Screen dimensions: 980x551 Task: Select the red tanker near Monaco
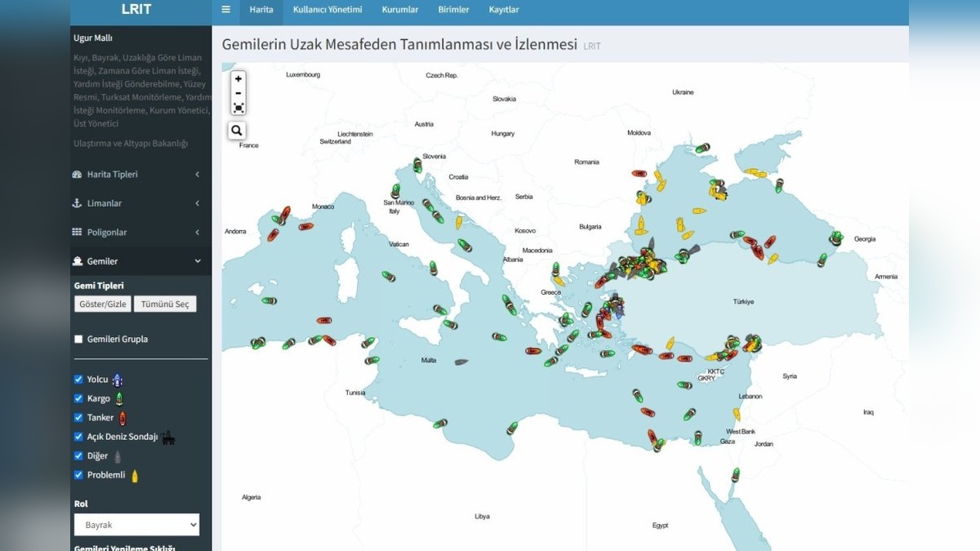[x=306, y=226]
